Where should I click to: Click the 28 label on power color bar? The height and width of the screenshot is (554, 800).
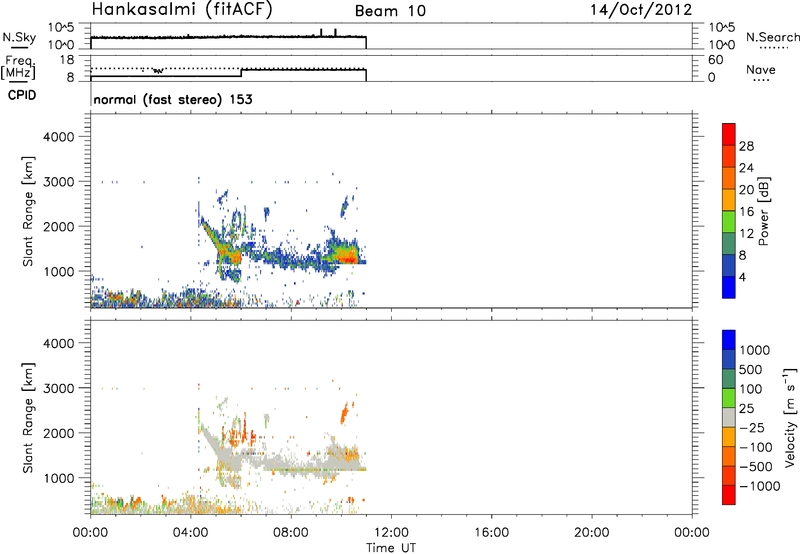pyautogui.click(x=746, y=146)
